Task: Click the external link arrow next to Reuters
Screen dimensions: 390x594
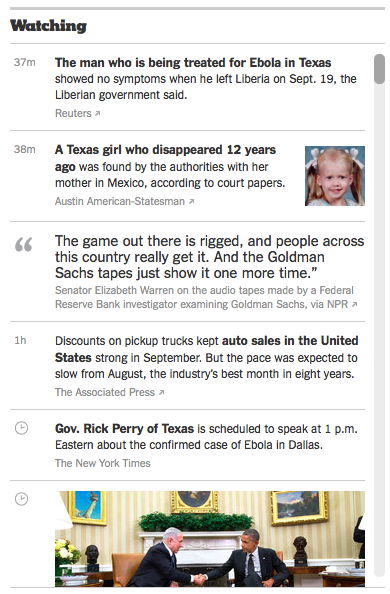Action: (97, 113)
